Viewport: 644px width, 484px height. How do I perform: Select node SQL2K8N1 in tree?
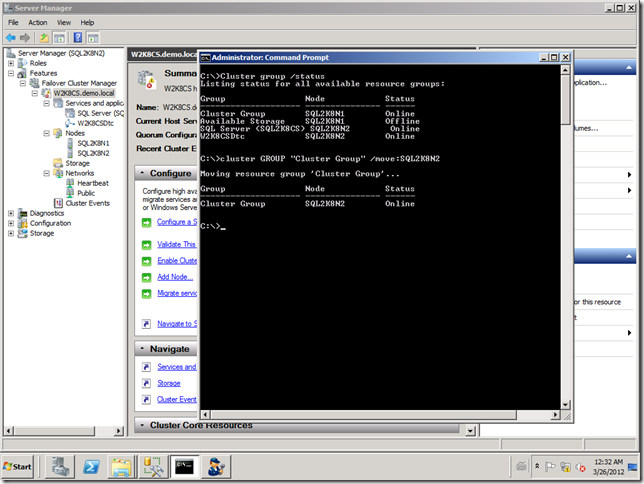coord(93,143)
